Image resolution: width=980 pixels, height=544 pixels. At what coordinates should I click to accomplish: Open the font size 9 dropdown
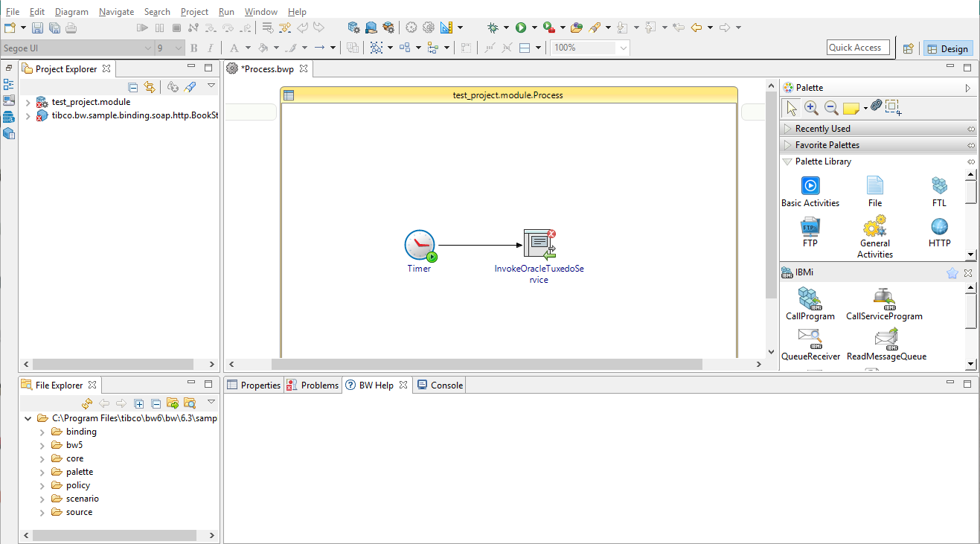[178, 48]
